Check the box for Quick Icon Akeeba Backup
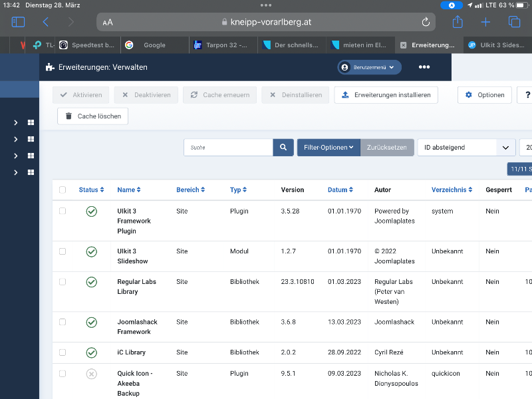The width and height of the screenshot is (532, 399). 63,374
